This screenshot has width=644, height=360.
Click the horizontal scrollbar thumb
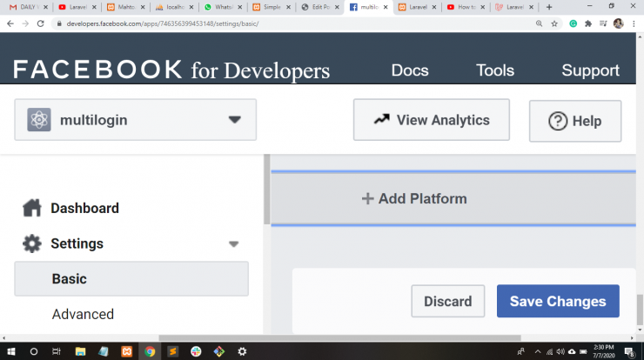tap(340, 338)
